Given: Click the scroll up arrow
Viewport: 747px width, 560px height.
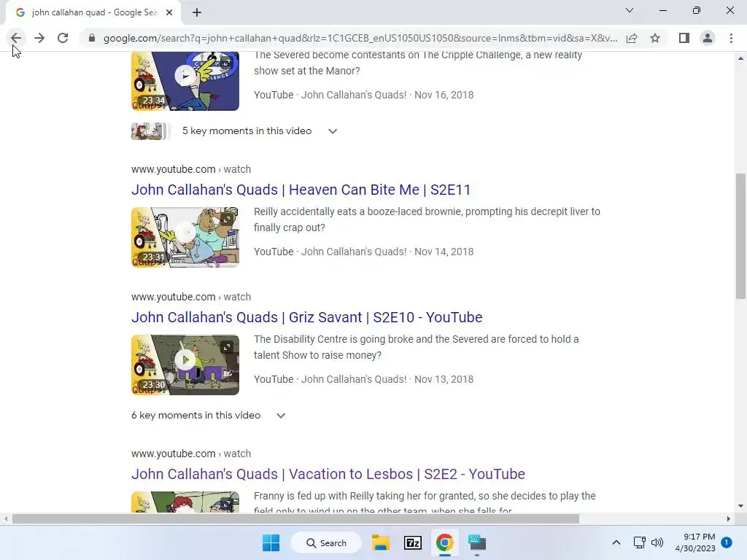Looking at the screenshot, I should pyautogui.click(x=740, y=58).
